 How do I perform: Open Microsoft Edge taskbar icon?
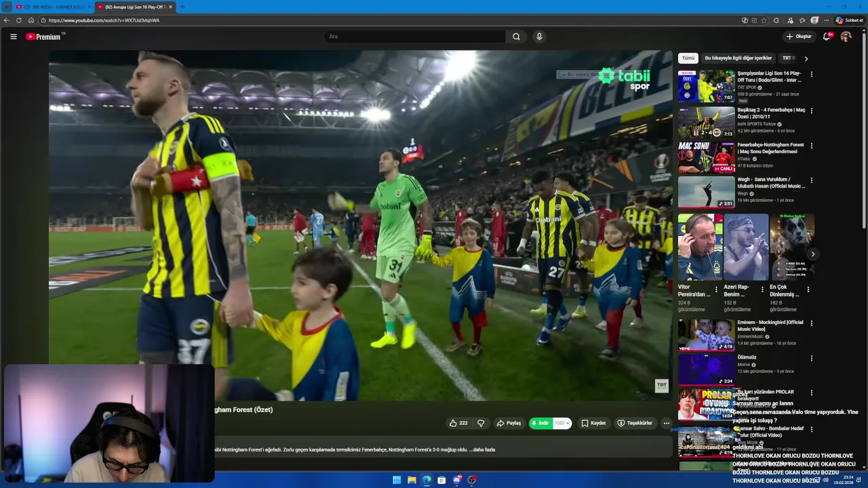pyautogui.click(x=427, y=480)
